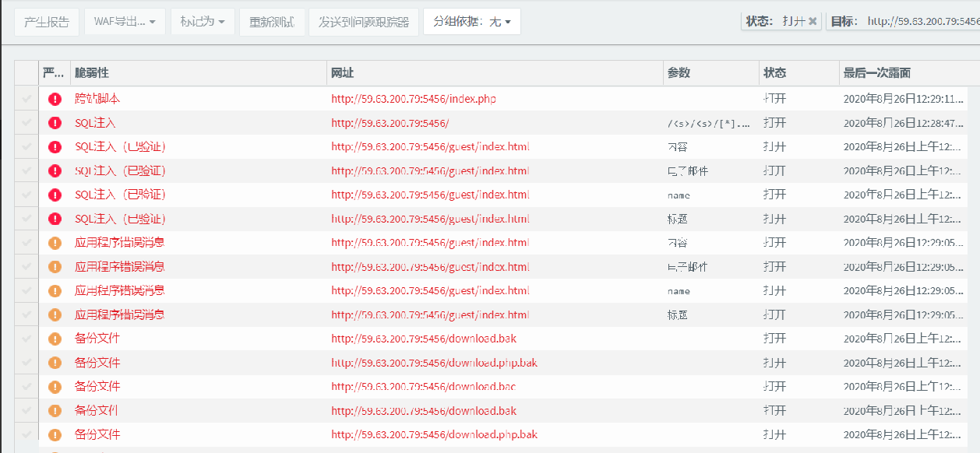The image size is (980, 453).
Task: Click the /<s>/<s>/[*] parameter cell
Action: 710,124
